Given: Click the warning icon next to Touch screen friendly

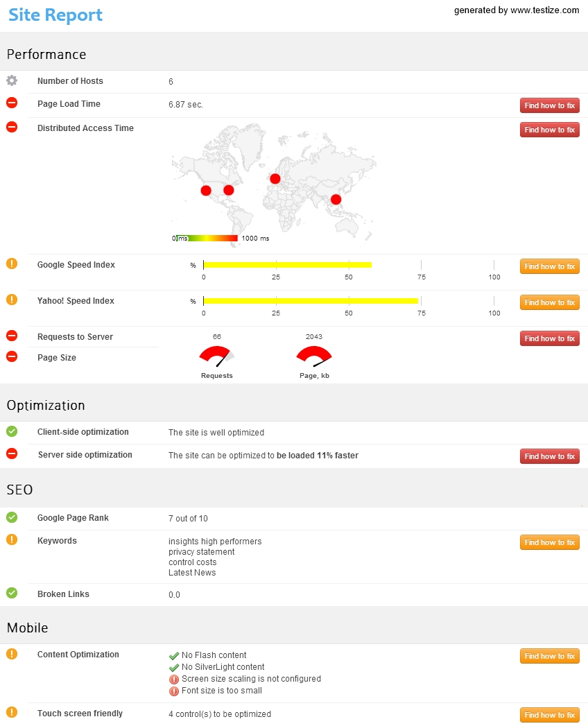Looking at the screenshot, I should coord(12,712).
